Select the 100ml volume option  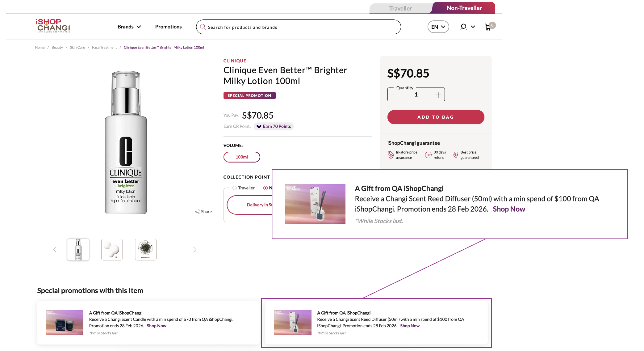(x=242, y=157)
